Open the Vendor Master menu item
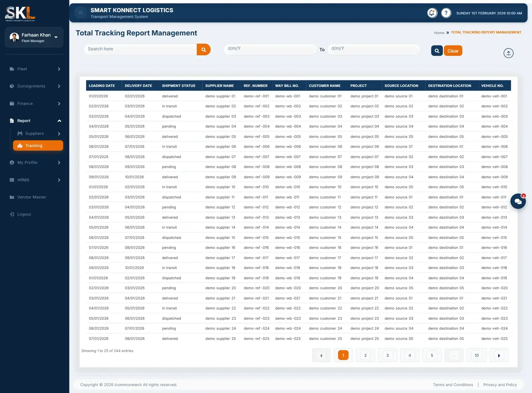532x393 pixels. (x=32, y=197)
